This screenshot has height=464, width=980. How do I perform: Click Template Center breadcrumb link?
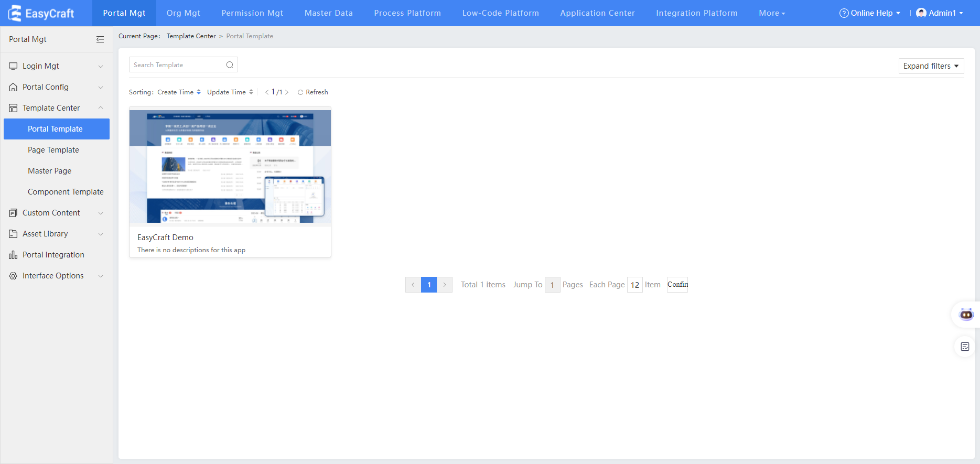point(191,36)
